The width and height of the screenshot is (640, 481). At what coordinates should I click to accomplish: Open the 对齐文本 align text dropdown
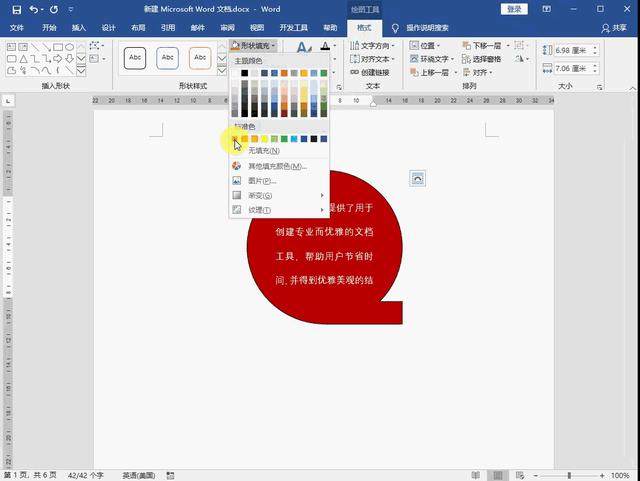[372, 59]
